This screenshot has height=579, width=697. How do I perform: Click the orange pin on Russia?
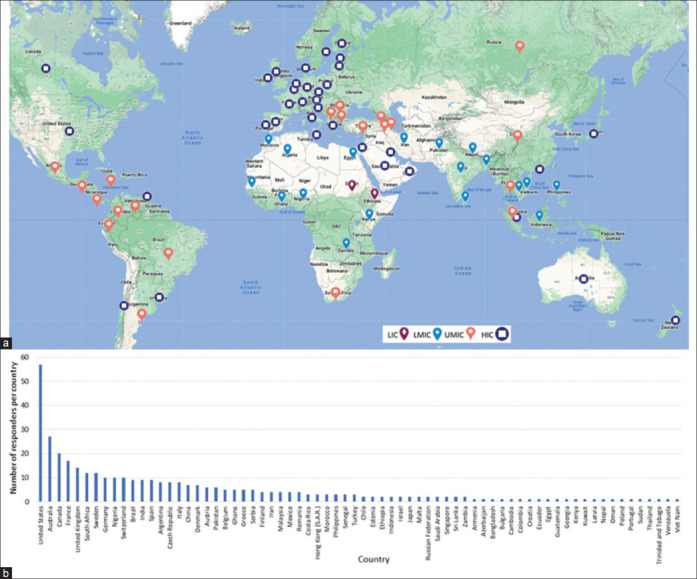pyautogui.click(x=519, y=46)
